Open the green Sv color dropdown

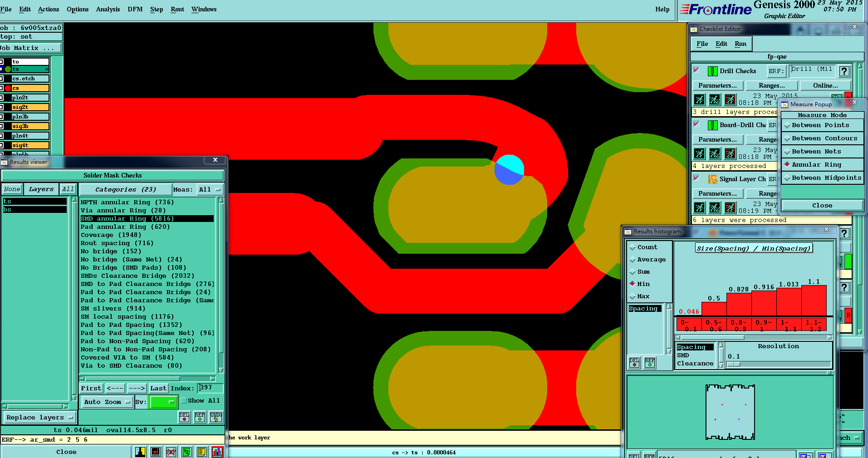tap(163, 402)
